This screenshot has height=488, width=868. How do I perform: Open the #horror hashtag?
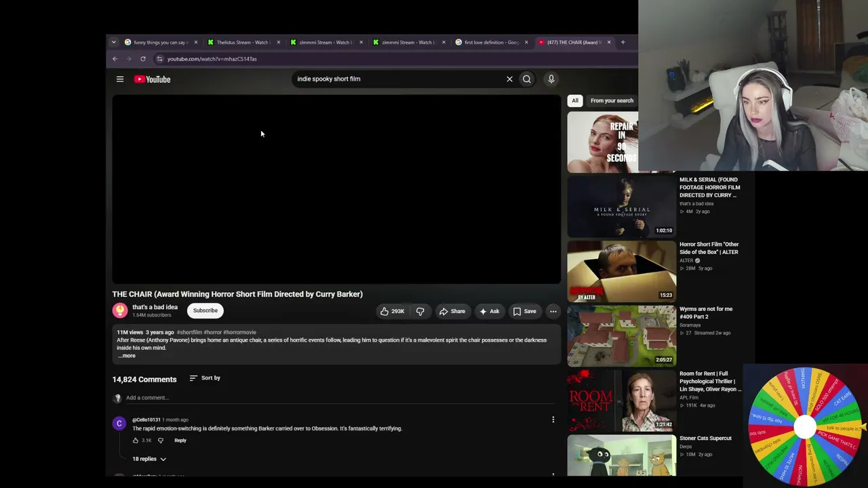tap(213, 332)
